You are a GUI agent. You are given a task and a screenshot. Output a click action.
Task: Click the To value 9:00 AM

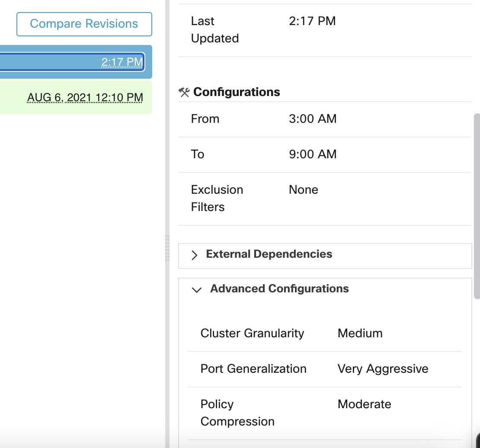point(313,154)
